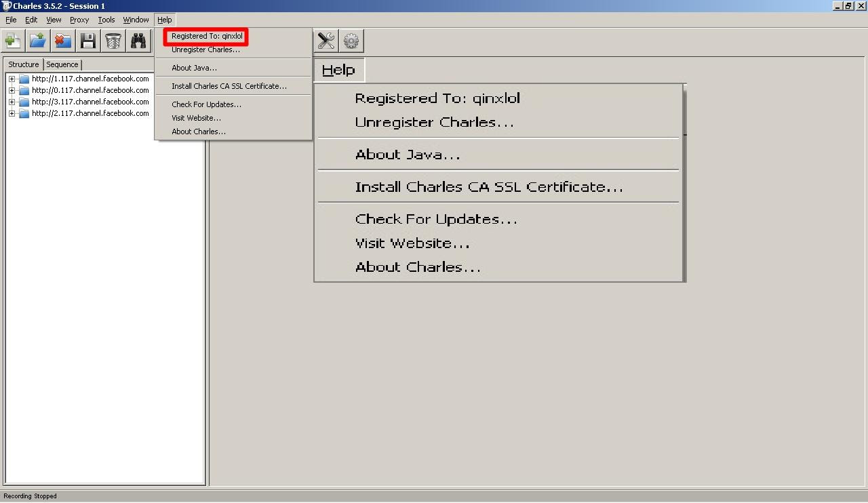Screen dimensions: 868x503
Task: Expand the http://3.117.channel.facebook.com tree node
Action: 12,102
